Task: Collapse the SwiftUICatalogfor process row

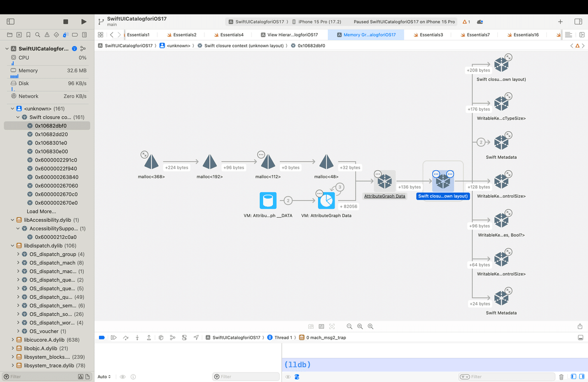Action: pos(8,49)
